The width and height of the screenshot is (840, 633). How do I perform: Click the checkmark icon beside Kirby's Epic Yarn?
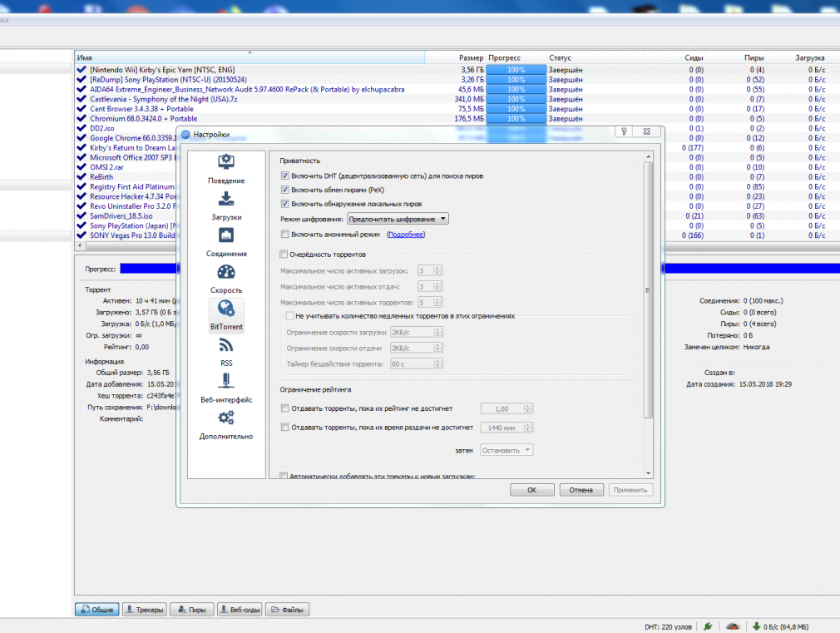click(82, 70)
